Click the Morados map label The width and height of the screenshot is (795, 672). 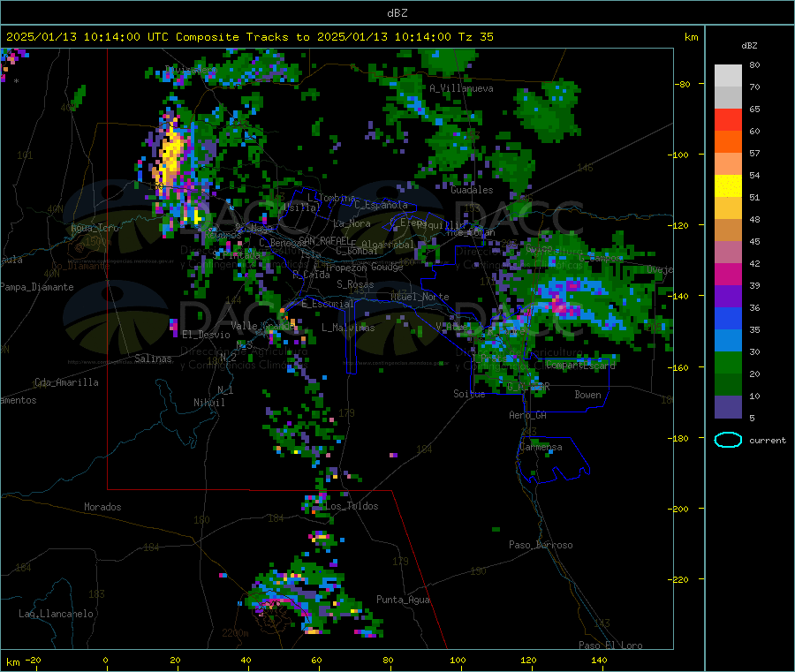[102, 507]
